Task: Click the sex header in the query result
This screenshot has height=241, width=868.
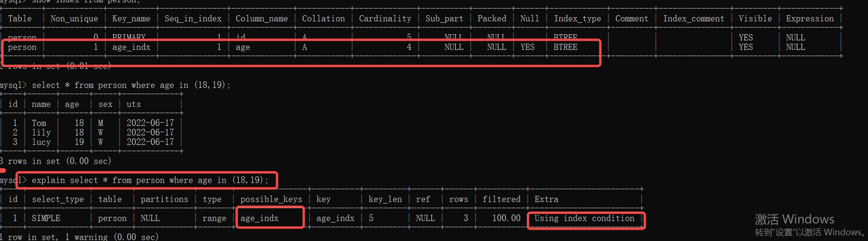Action: [105, 104]
